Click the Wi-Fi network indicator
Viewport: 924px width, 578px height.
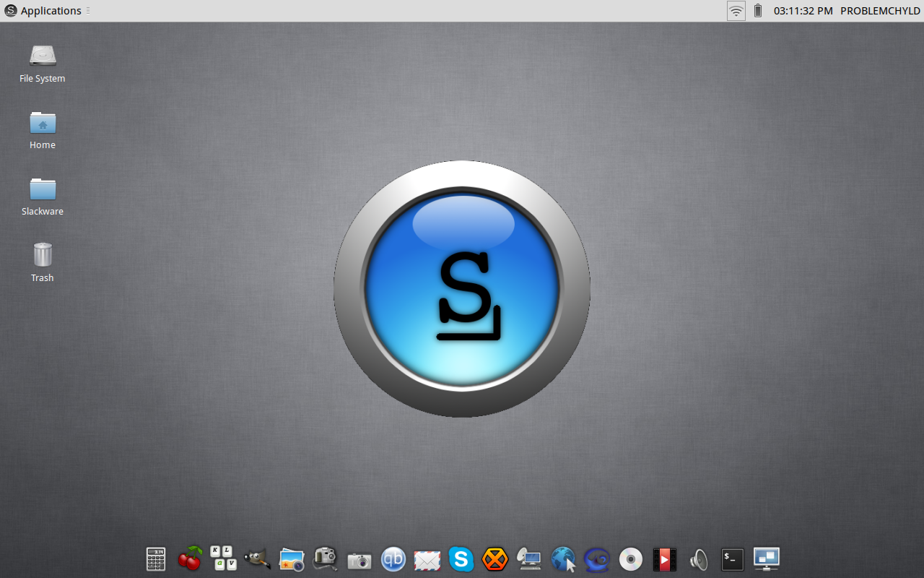coord(736,11)
